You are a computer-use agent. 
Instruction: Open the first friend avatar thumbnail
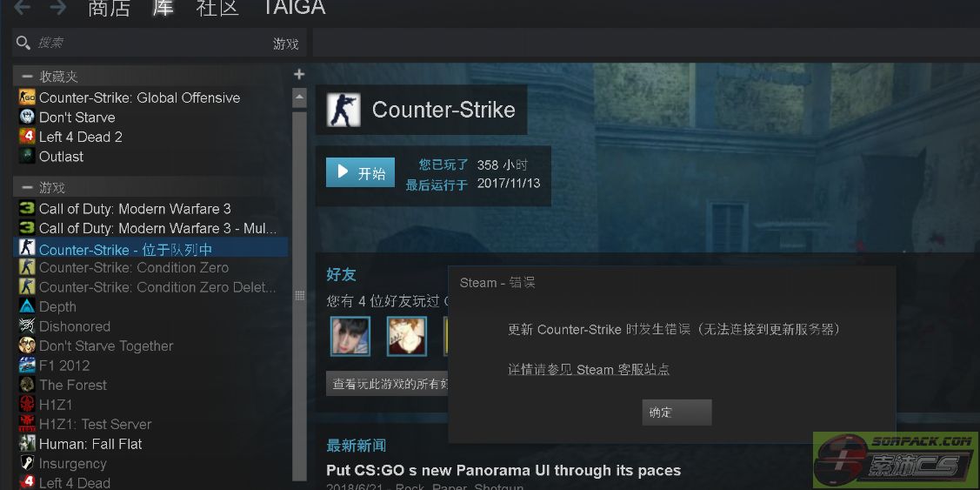tap(350, 336)
